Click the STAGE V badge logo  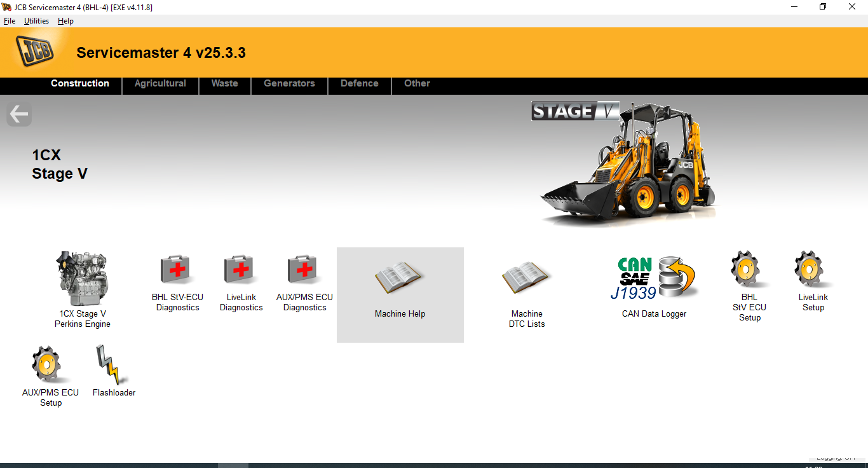[x=575, y=111]
